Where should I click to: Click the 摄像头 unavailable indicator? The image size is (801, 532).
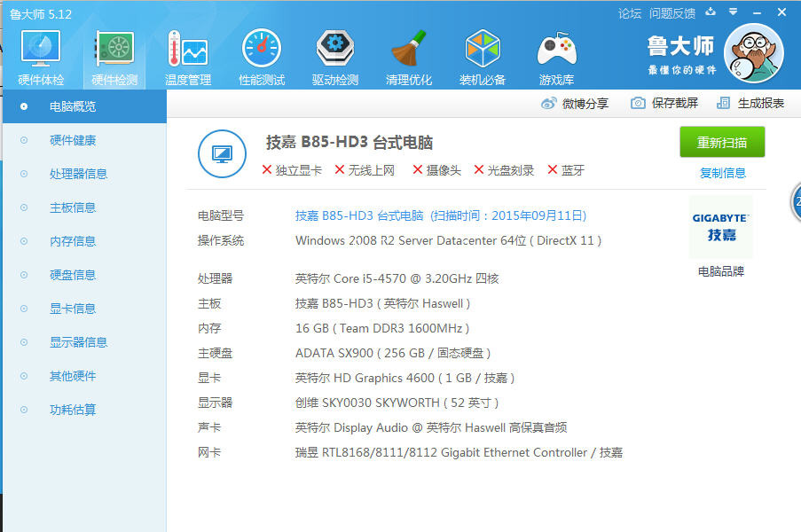(436, 170)
